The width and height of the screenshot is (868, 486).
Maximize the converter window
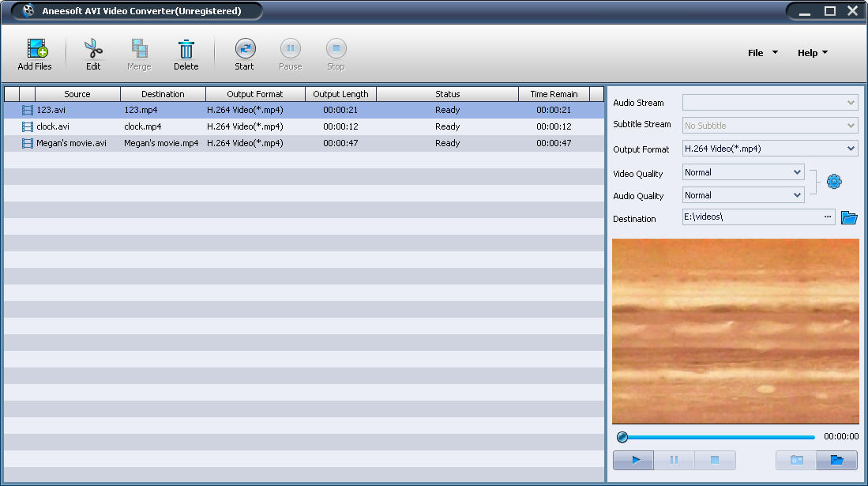(830, 11)
